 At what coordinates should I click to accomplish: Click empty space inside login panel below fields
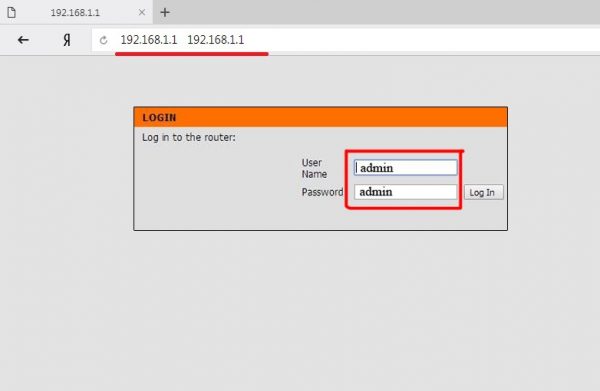(x=321, y=218)
